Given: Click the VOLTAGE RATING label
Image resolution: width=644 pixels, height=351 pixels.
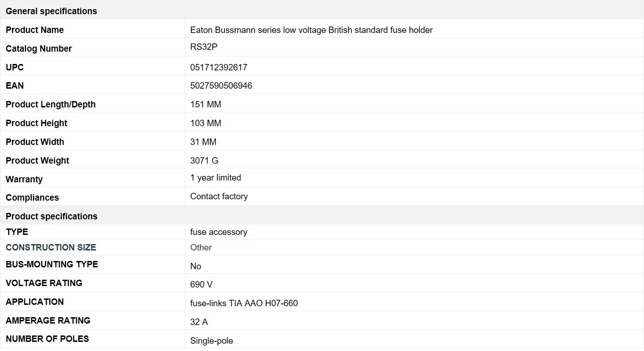Looking at the screenshot, I should point(44,283).
